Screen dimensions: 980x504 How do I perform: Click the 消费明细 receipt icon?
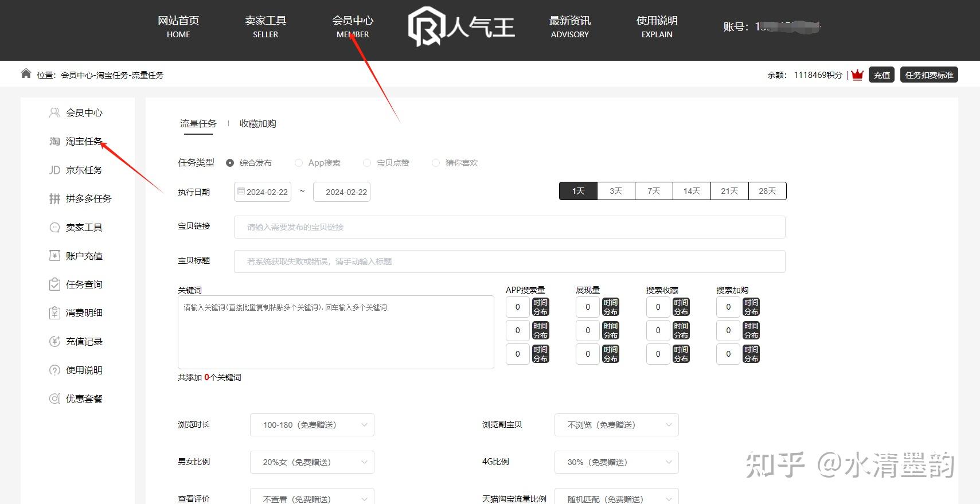point(54,312)
